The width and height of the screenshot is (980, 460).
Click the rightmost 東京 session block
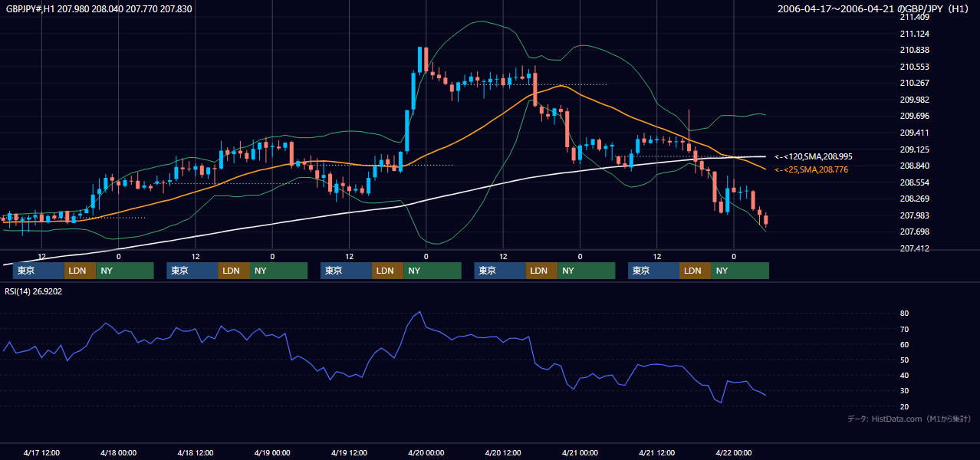click(653, 271)
